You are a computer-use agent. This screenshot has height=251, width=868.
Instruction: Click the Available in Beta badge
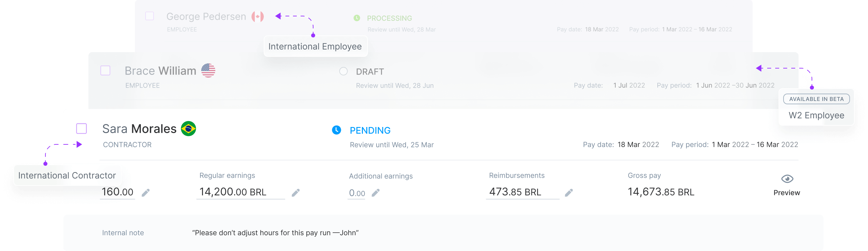pos(817,99)
